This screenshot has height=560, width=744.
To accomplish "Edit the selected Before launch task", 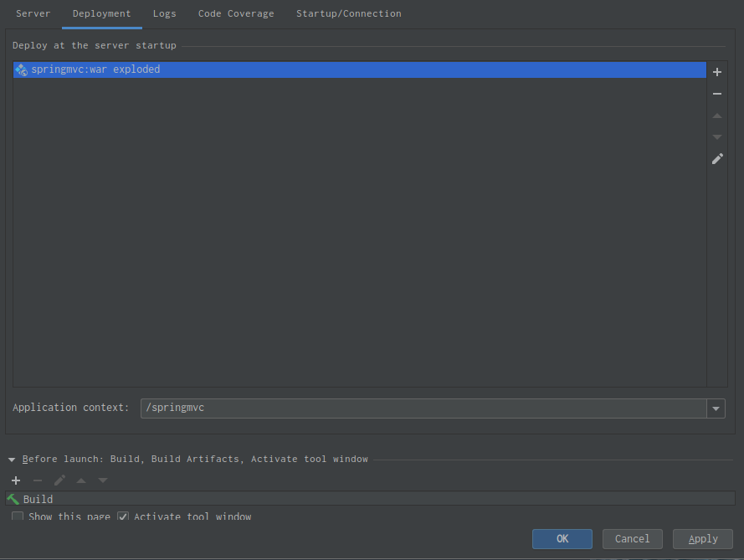I will point(59,480).
